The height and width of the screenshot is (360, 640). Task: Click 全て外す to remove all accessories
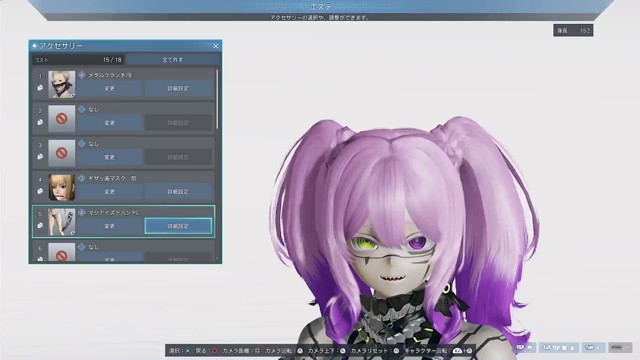[172, 60]
